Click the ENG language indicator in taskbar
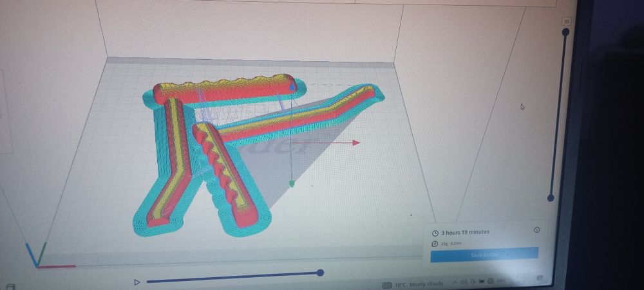The image size is (644, 290). tap(501, 281)
